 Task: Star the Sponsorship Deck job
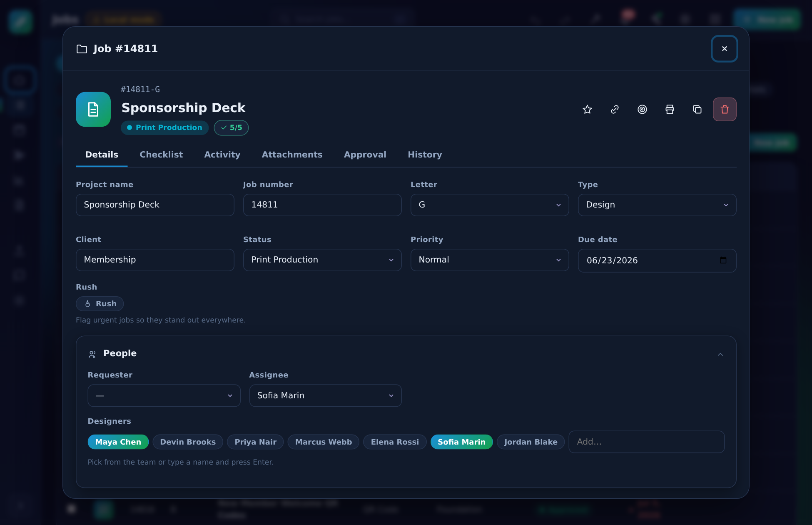pos(587,109)
